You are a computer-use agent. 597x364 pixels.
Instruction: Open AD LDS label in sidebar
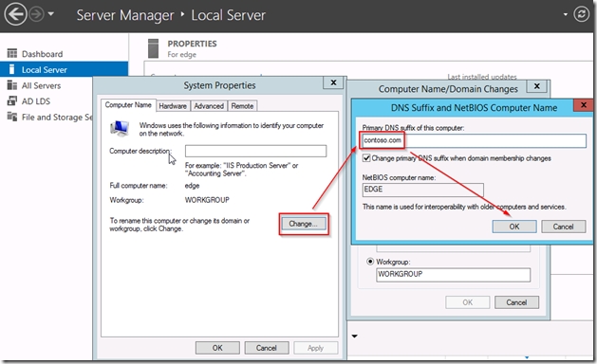tap(36, 101)
